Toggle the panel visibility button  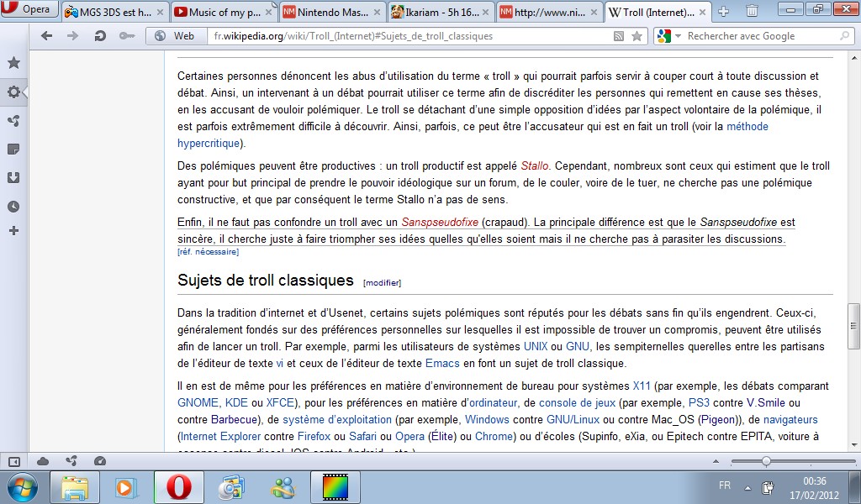click(14, 462)
